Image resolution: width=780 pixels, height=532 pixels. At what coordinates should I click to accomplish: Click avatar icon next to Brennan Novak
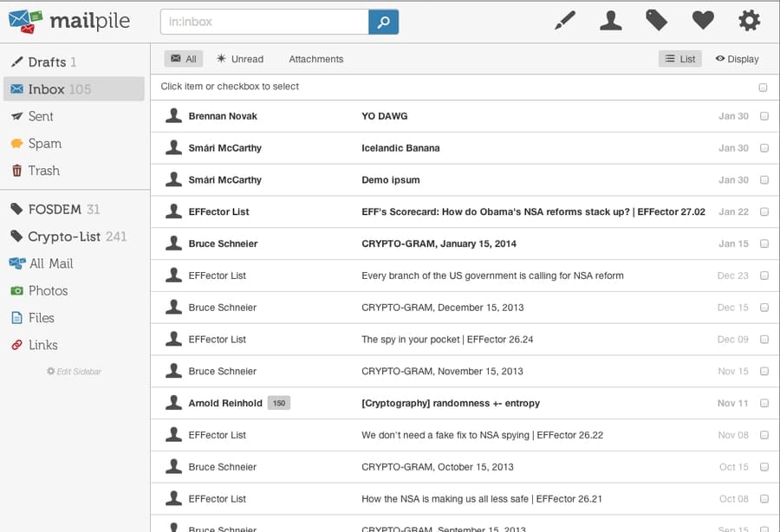click(x=173, y=115)
